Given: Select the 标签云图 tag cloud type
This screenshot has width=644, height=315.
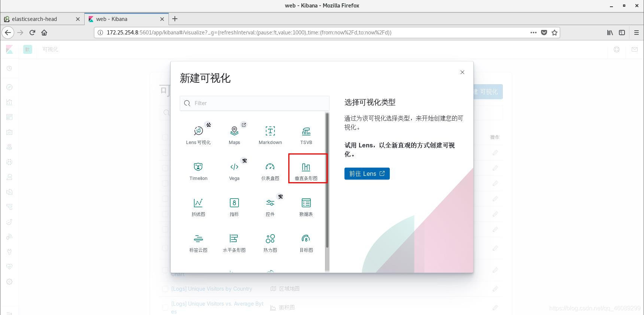Looking at the screenshot, I should click(198, 243).
